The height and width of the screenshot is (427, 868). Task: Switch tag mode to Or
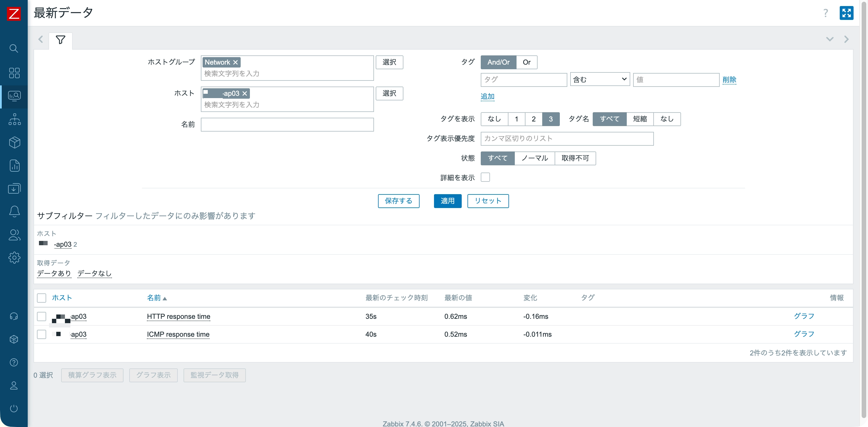tap(527, 62)
